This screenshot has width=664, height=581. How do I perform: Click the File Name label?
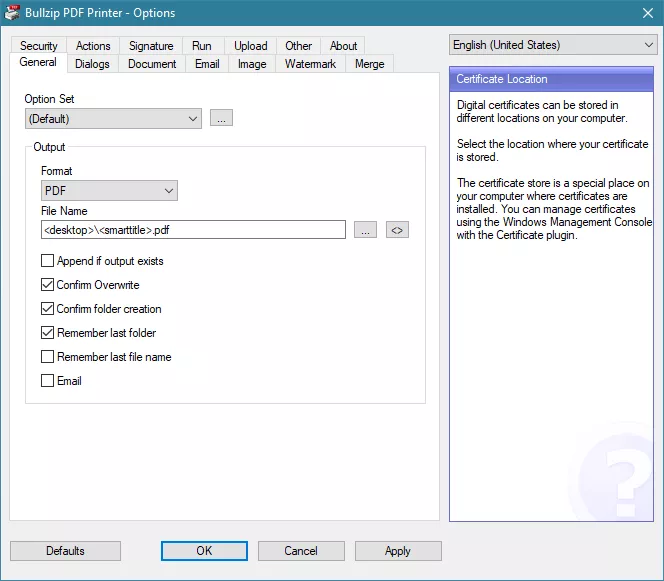pos(64,211)
